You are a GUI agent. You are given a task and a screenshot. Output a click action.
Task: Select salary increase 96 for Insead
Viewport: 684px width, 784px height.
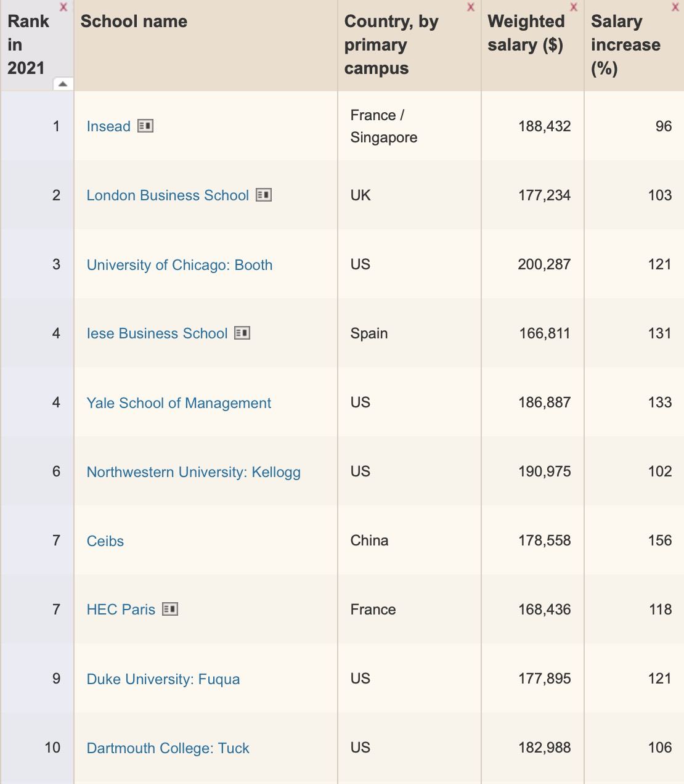pos(664,126)
